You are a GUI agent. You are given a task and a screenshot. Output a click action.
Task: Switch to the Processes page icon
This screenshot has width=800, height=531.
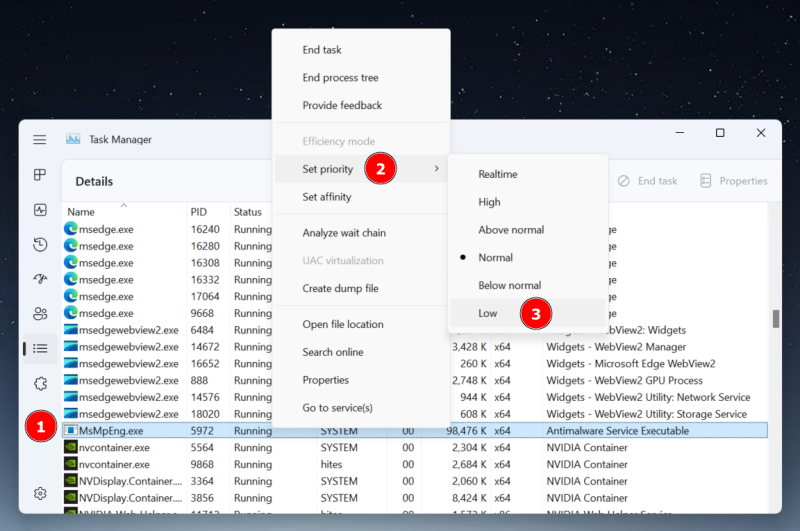(40, 175)
